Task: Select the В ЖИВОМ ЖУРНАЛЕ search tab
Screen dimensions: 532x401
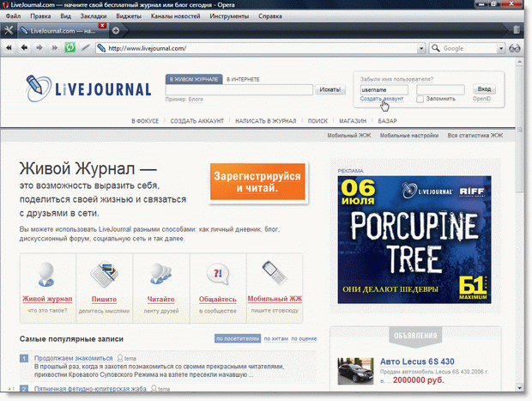Action: tap(194, 79)
